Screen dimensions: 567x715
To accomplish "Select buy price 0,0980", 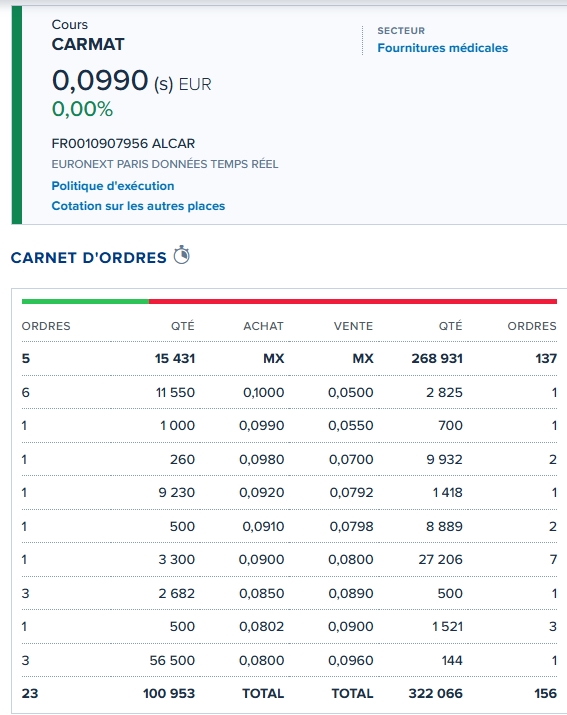I will [262, 459].
